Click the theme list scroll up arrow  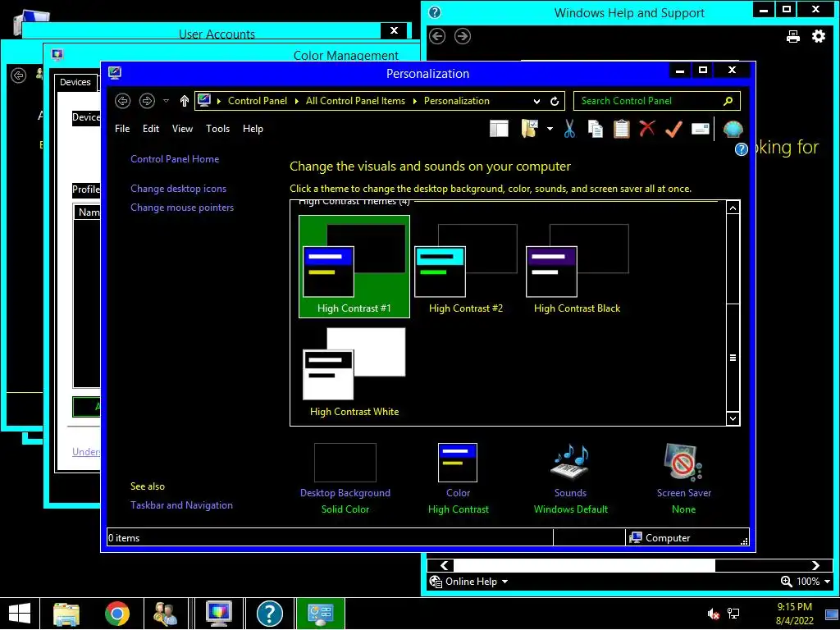[733, 208]
